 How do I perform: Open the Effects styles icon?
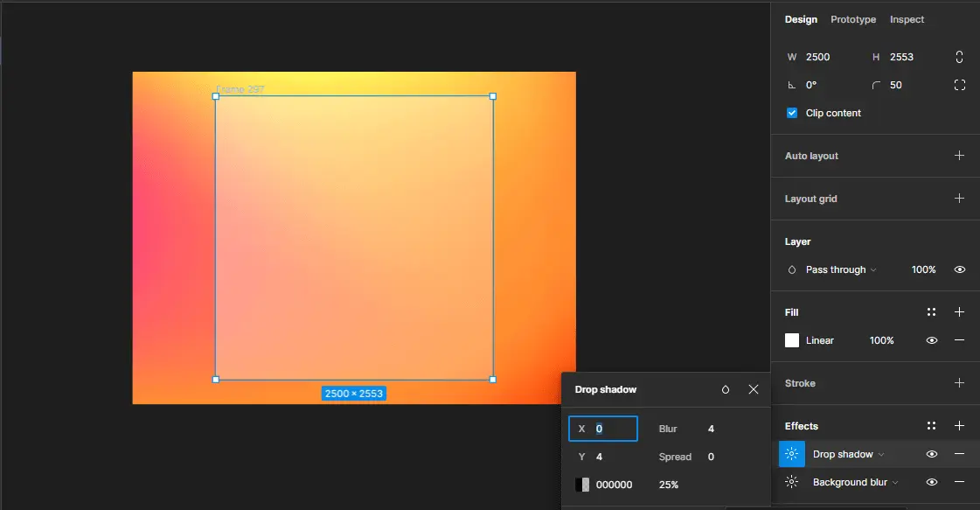pos(931,425)
